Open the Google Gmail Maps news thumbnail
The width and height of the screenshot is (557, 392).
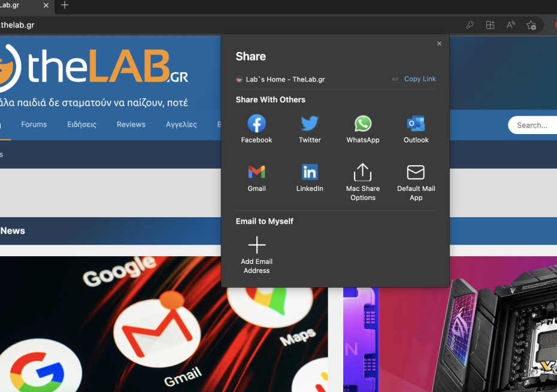(x=164, y=324)
